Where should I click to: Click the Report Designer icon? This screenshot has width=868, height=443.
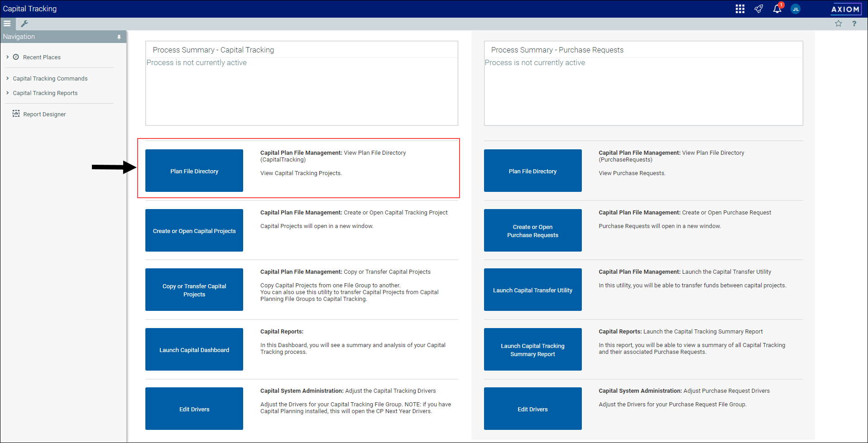(16, 114)
